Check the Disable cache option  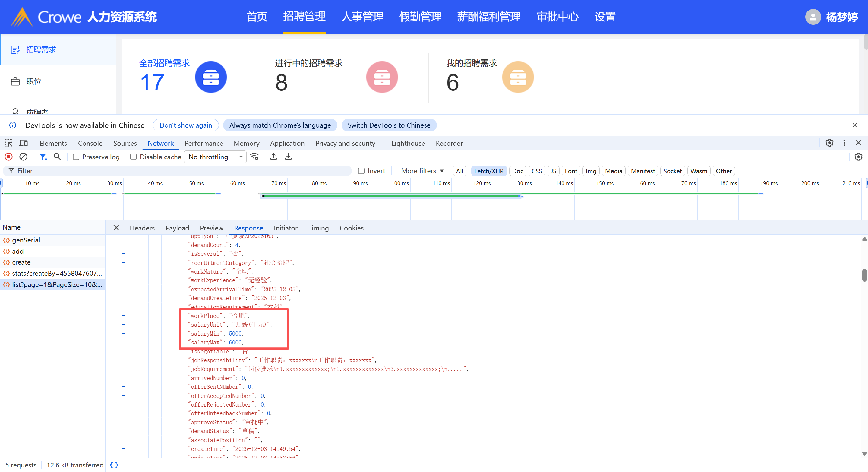[134, 157]
